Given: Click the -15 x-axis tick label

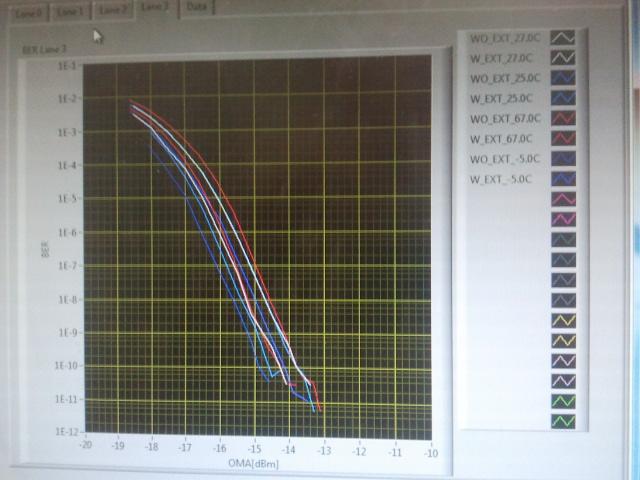Looking at the screenshot, I should coord(254,449).
